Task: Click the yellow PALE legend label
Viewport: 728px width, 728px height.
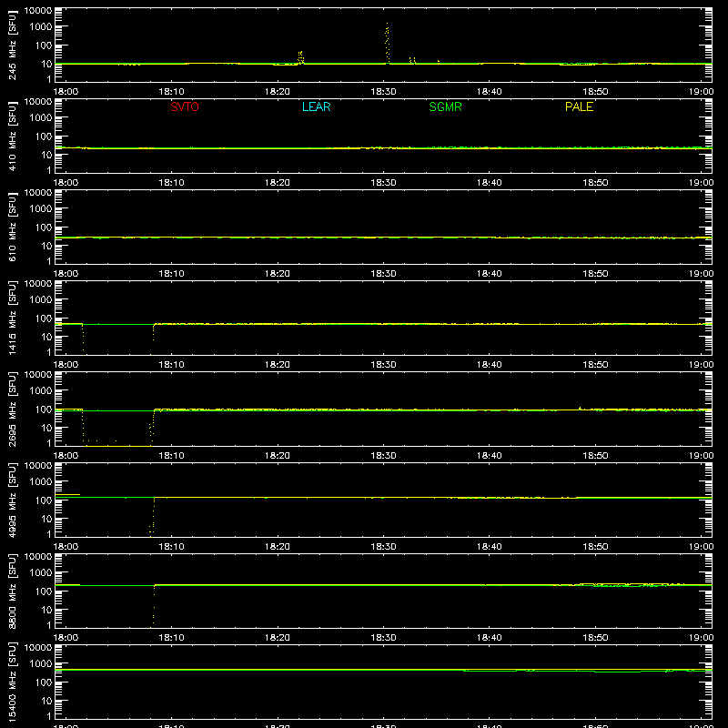Action: 579,106
